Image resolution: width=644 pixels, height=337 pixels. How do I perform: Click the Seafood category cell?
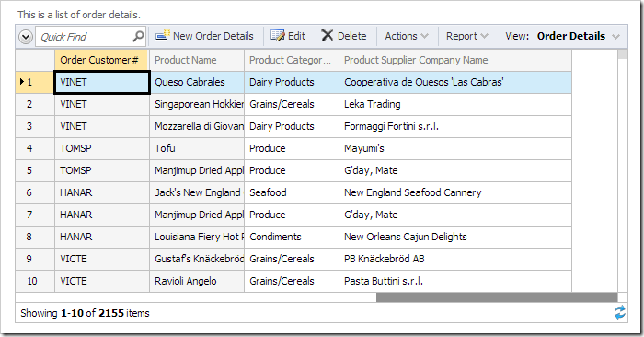tap(292, 192)
